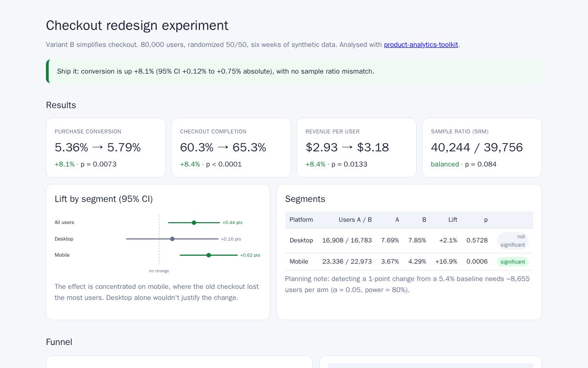Click the green "significant" badge
The height and width of the screenshot is (368, 588).
coord(513,262)
